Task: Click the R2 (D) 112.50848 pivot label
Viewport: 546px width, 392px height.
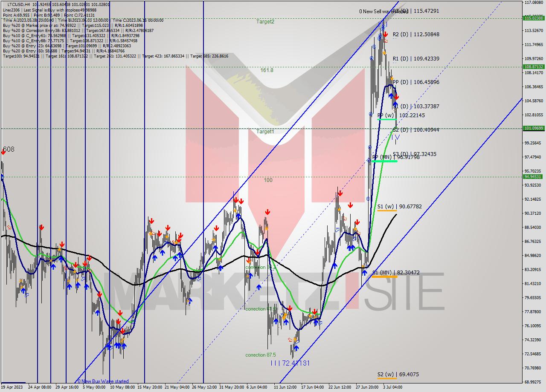Action: (x=416, y=35)
